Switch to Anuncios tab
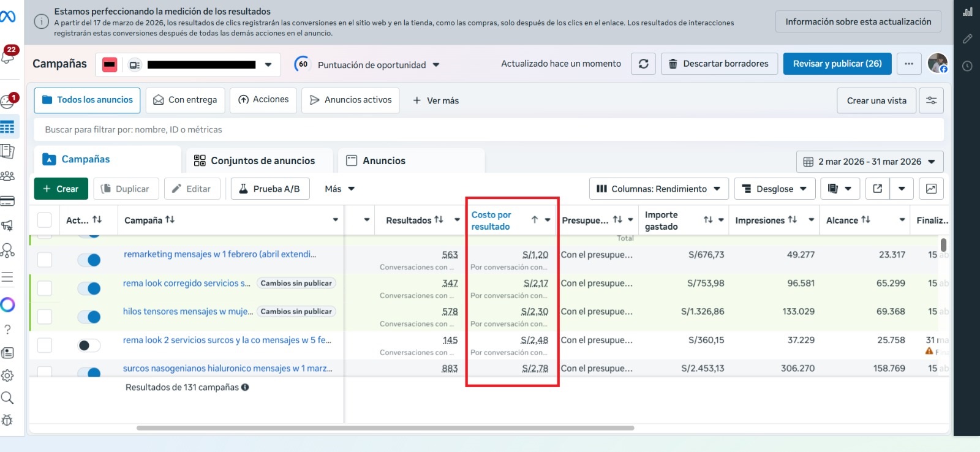 (x=411, y=160)
